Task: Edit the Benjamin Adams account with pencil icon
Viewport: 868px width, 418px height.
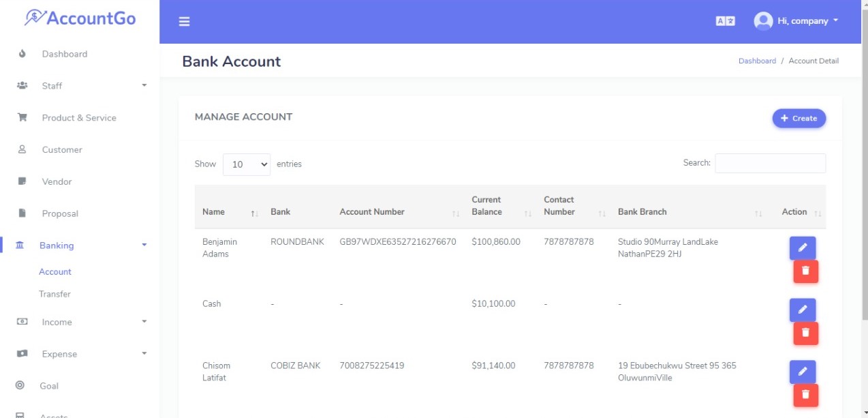Action: [x=803, y=248]
